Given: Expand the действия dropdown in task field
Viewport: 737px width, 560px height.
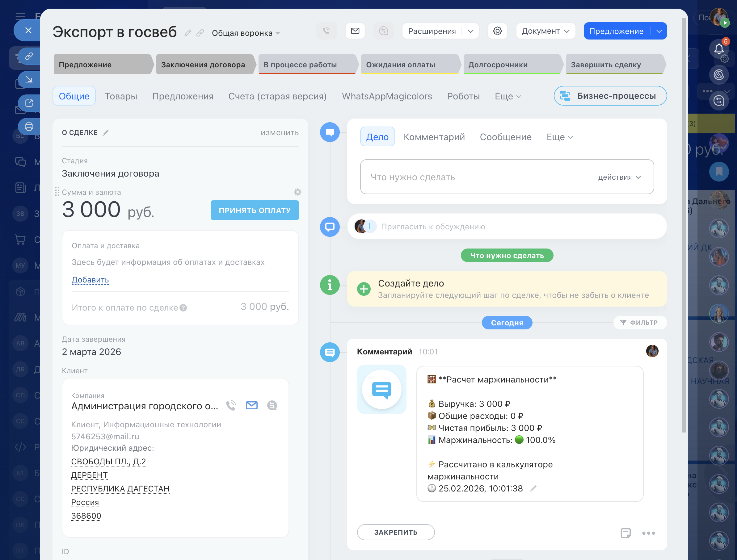Looking at the screenshot, I should pyautogui.click(x=619, y=177).
